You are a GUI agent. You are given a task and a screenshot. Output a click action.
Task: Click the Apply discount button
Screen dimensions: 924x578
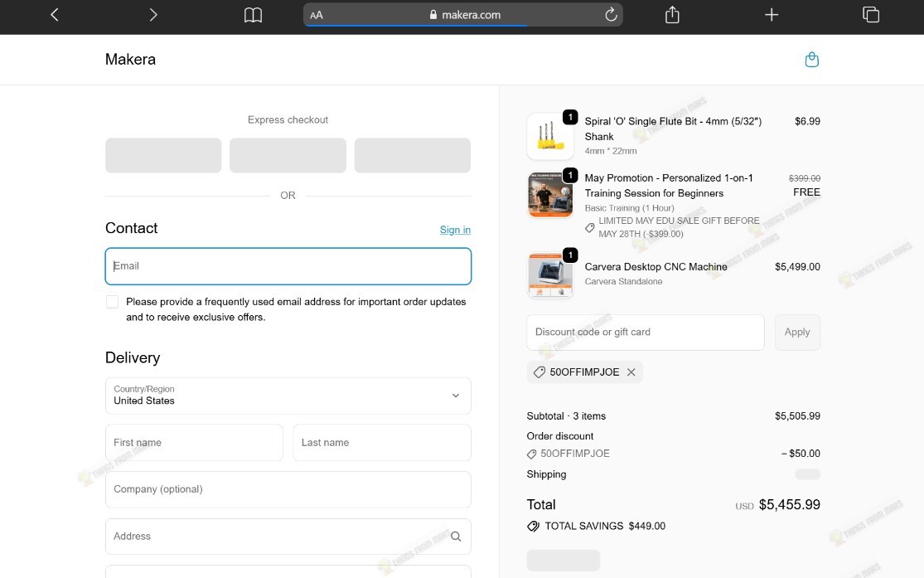[x=797, y=333]
